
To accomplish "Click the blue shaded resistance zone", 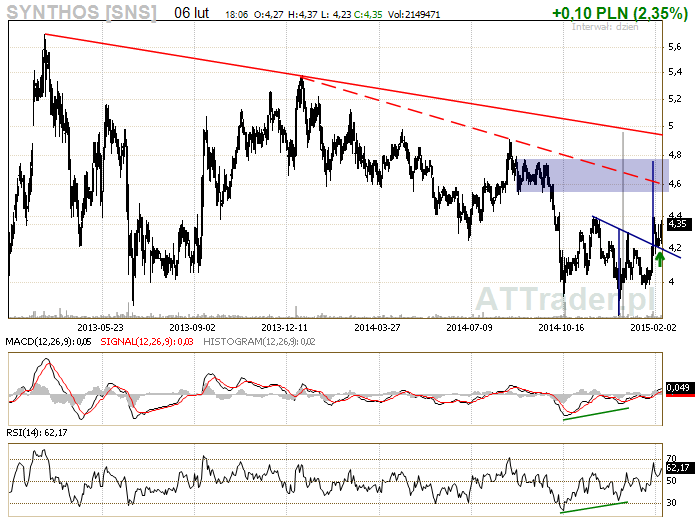I will (592, 175).
